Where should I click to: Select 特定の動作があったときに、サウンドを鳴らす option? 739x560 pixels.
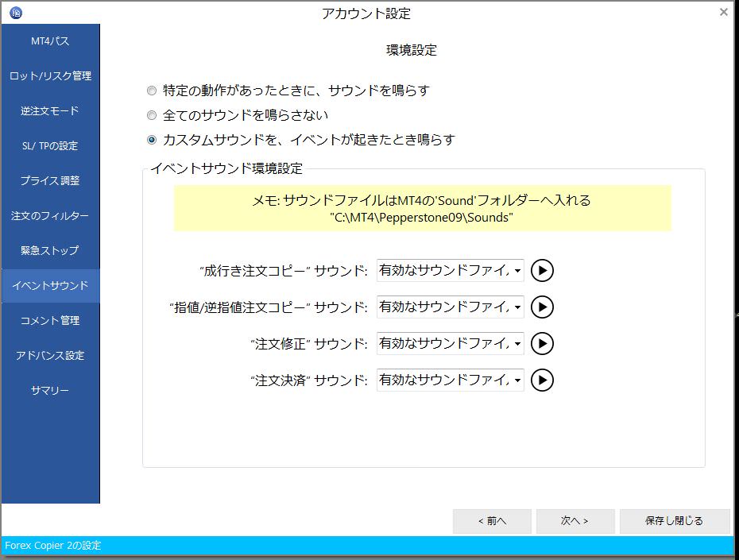[152, 91]
